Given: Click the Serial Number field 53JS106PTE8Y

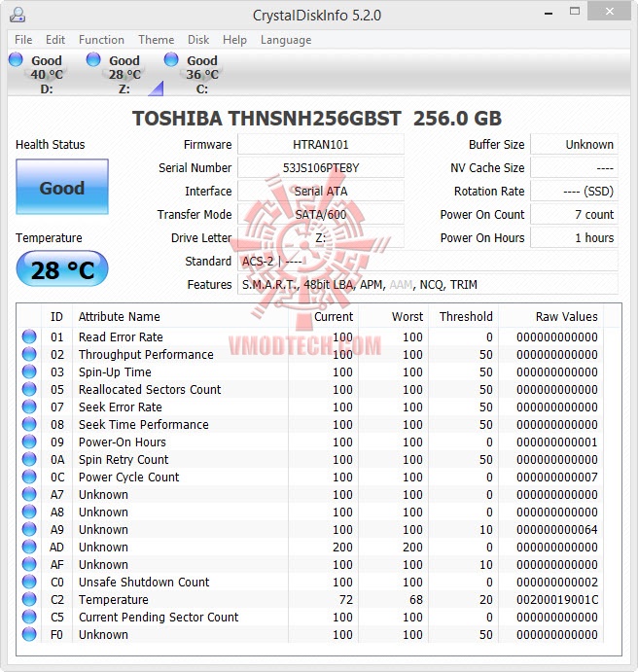Looking at the screenshot, I should coord(321,167).
